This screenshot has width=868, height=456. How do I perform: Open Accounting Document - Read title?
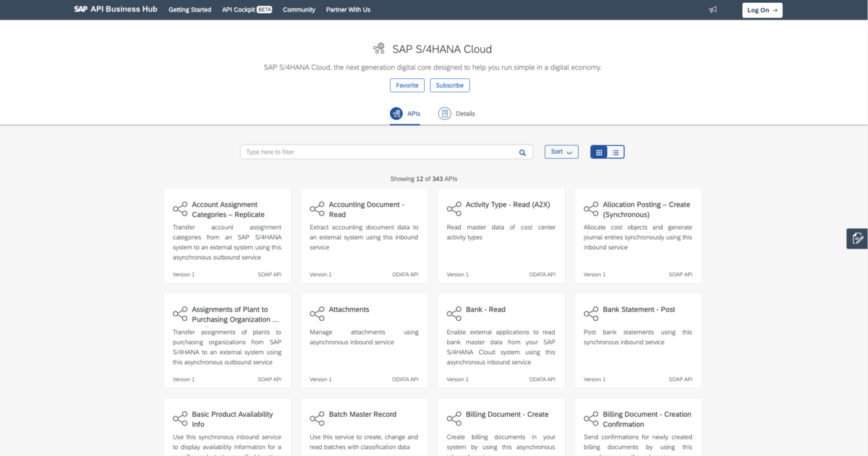coord(366,210)
